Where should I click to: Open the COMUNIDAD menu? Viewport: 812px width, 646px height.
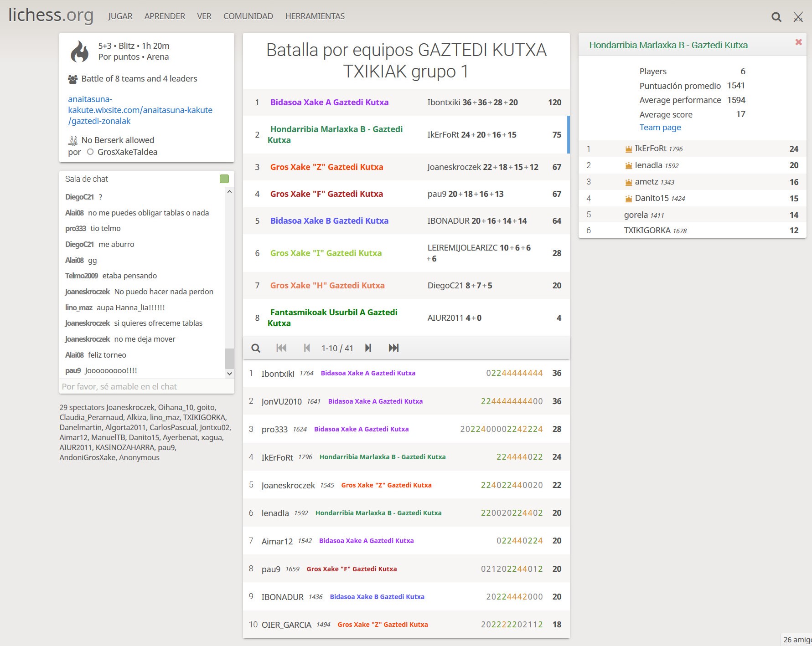pyautogui.click(x=248, y=16)
